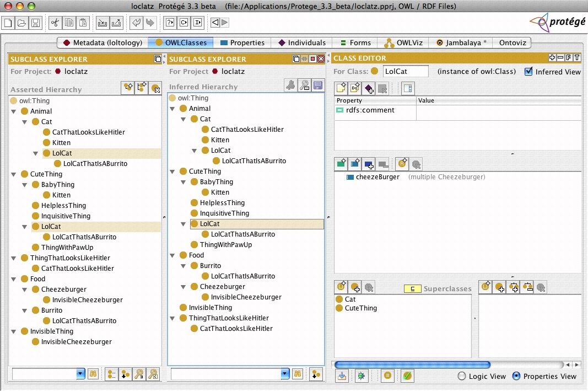Click the yellow subclass symbol beside Superclasses
Viewport: 588px width, 391px height.
coord(413,289)
